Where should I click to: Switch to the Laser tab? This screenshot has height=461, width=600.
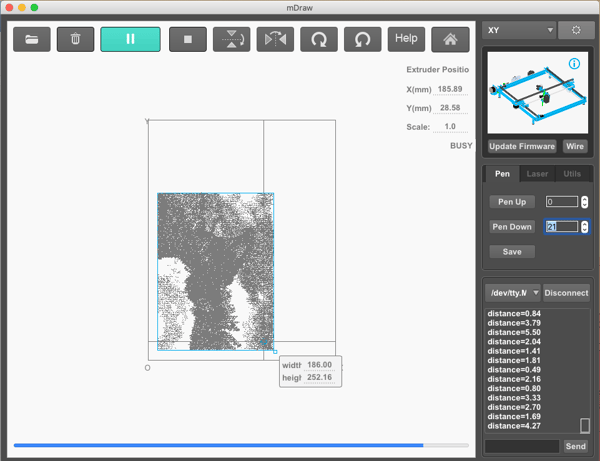pyautogui.click(x=537, y=174)
